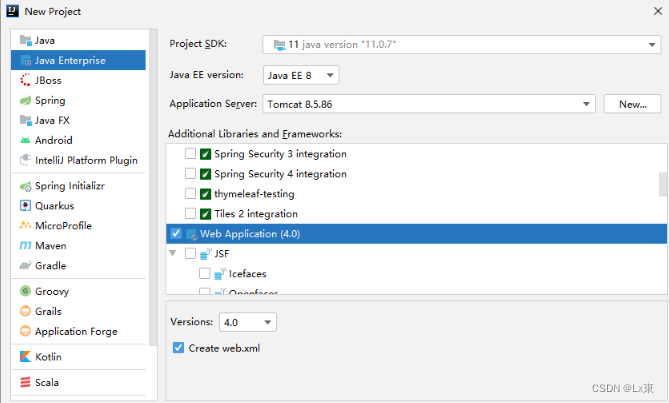Click the Icefaces framework icon
The height and width of the screenshot is (403, 669).
[220, 274]
